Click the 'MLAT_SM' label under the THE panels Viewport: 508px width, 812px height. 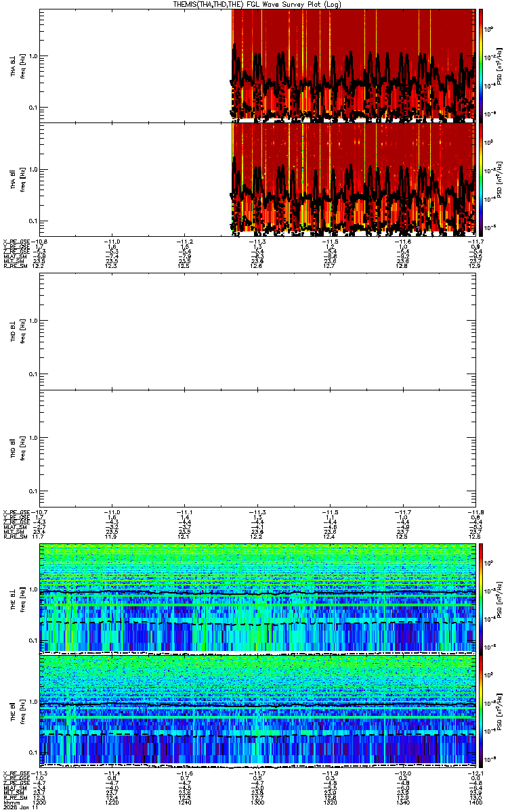(16, 788)
